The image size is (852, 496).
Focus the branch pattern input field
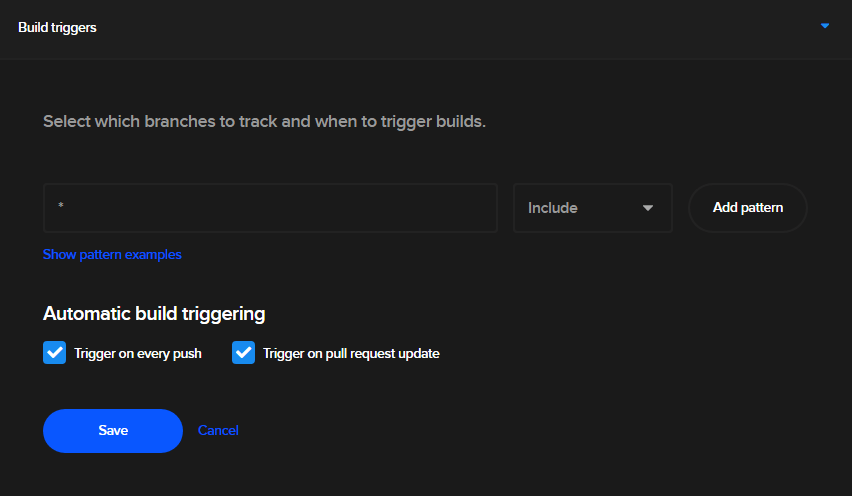click(270, 208)
